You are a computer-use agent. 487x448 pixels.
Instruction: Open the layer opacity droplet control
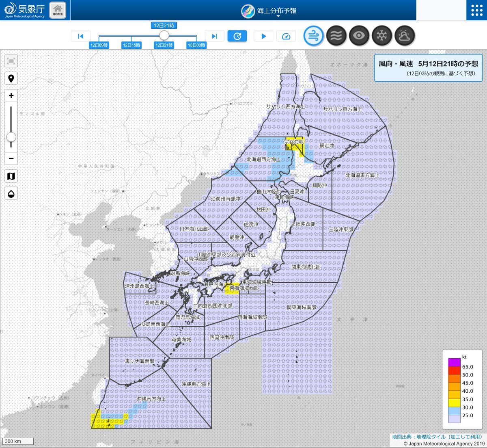[x=11, y=193]
